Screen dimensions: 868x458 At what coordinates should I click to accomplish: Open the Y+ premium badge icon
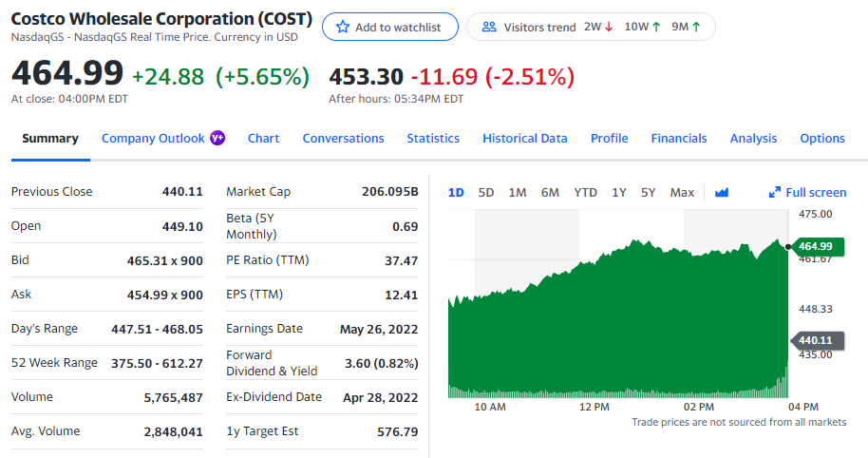coord(217,138)
